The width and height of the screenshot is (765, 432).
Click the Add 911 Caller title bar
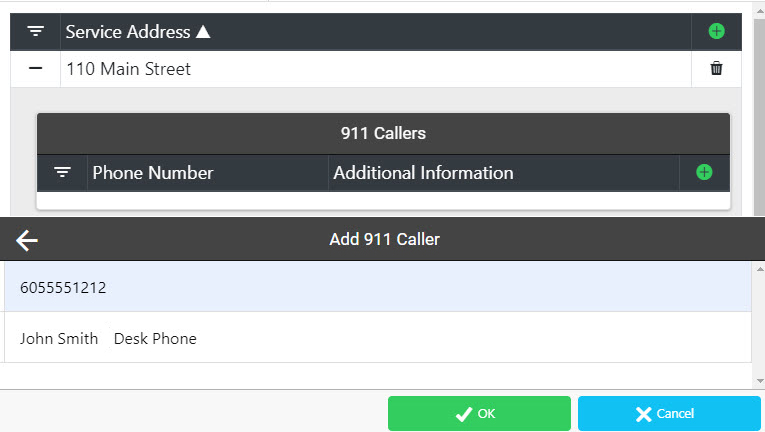pyautogui.click(x=384, y=239)
